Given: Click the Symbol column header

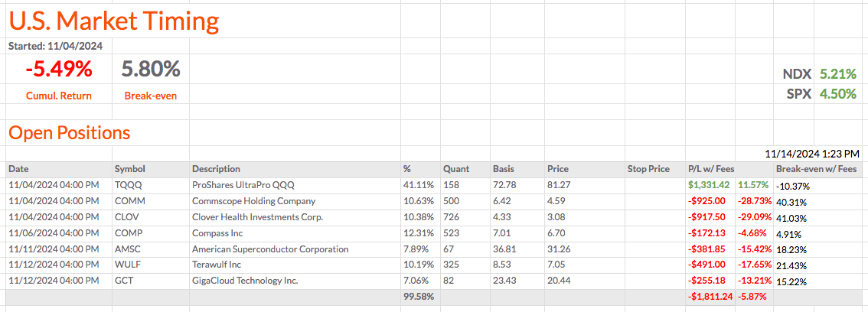Looking at the screenshot, I should coord(129,169).
